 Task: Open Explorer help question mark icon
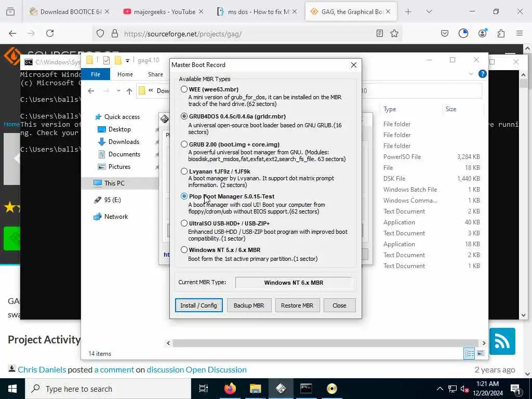pyautogui.click(x=482, y=74)
